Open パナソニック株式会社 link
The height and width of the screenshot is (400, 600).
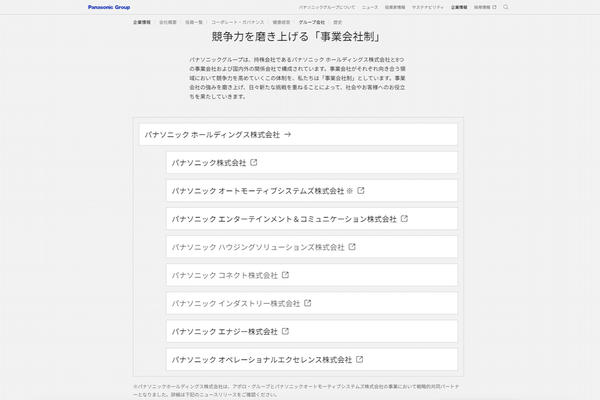coord(312,163)
